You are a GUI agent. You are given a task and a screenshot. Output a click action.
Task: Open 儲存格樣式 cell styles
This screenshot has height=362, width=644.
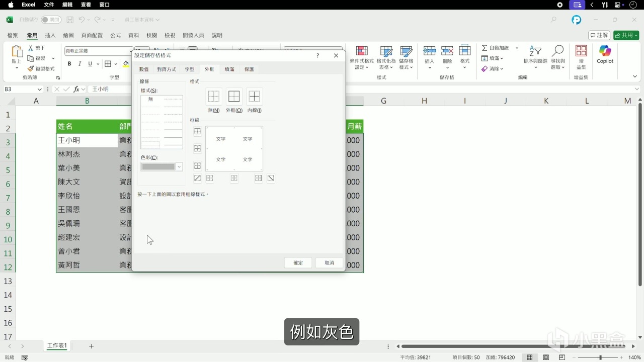coord(406,57)
